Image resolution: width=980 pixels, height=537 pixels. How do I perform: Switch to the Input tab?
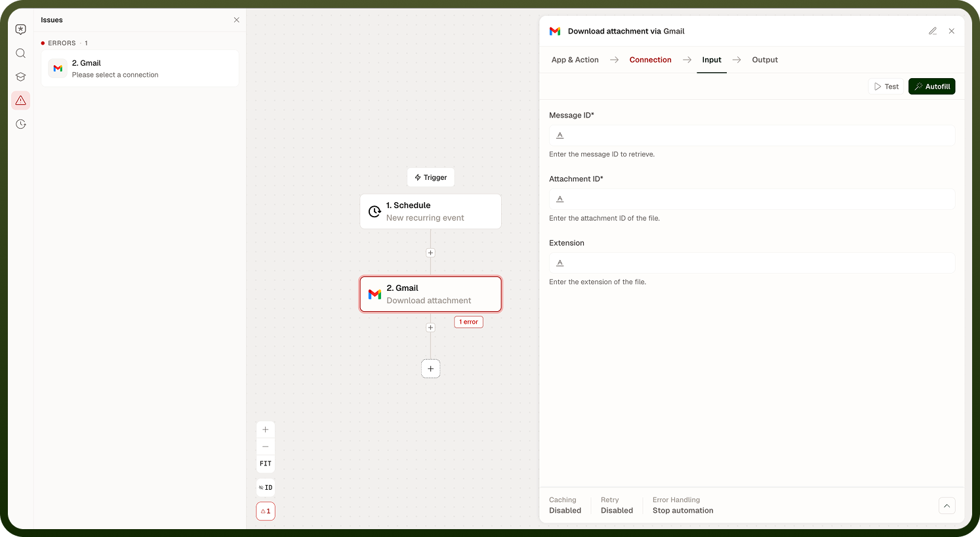pos(712,60)
